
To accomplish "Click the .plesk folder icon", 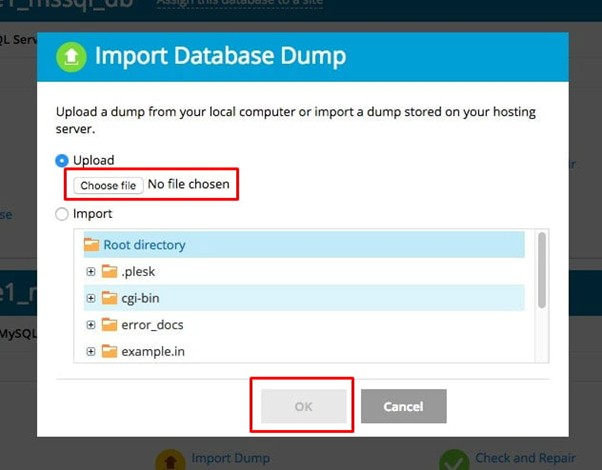I will coord(109,271).
